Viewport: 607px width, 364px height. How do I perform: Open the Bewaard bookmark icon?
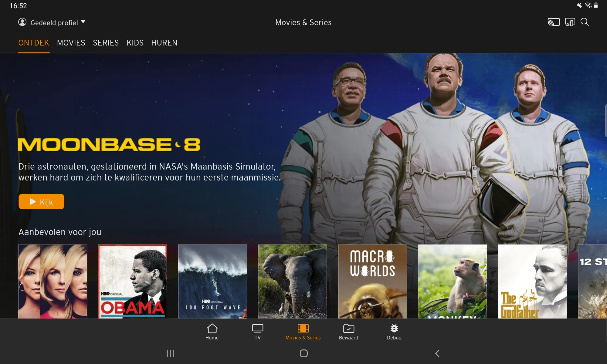[348, 332]
